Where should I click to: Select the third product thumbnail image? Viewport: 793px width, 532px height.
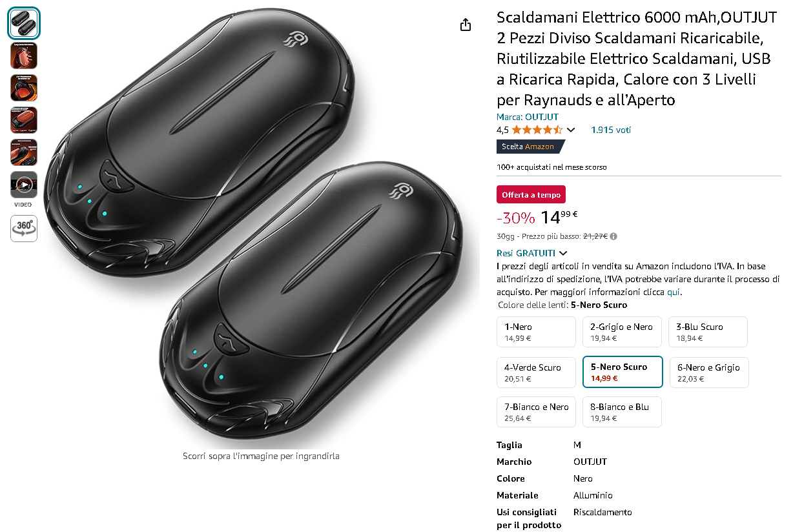click(24, 88)
